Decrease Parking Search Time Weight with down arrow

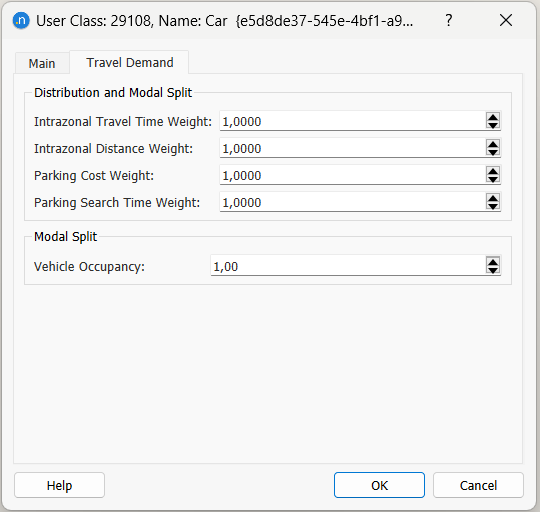tap(493, 206)
